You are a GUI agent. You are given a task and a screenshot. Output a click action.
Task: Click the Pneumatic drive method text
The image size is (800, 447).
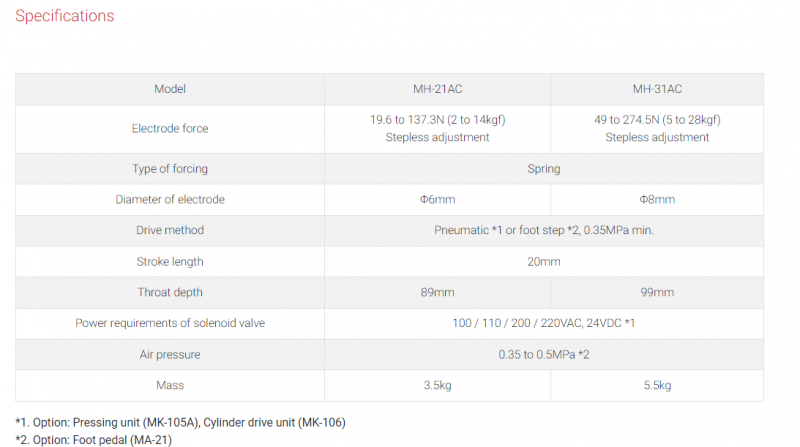coord(544,230)
